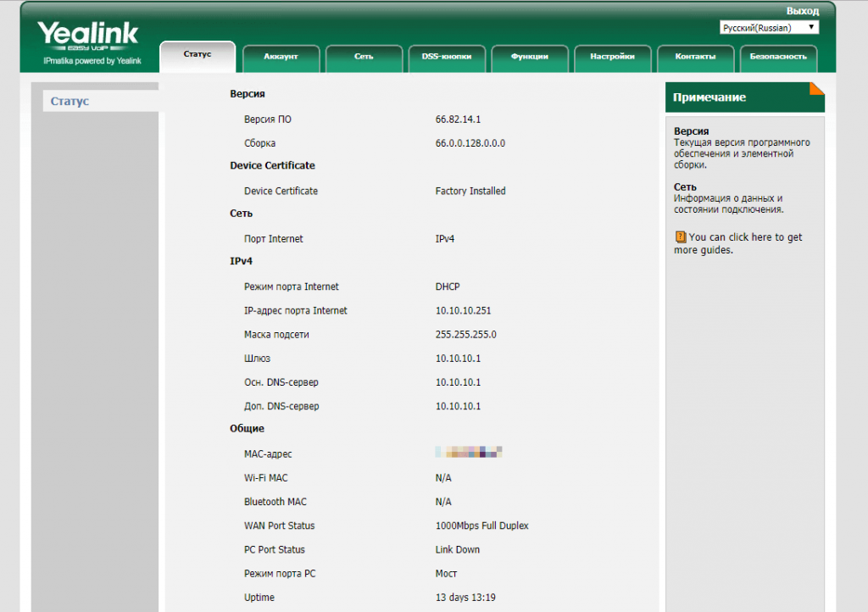Click the Примечание panel header

click(744, 97)
